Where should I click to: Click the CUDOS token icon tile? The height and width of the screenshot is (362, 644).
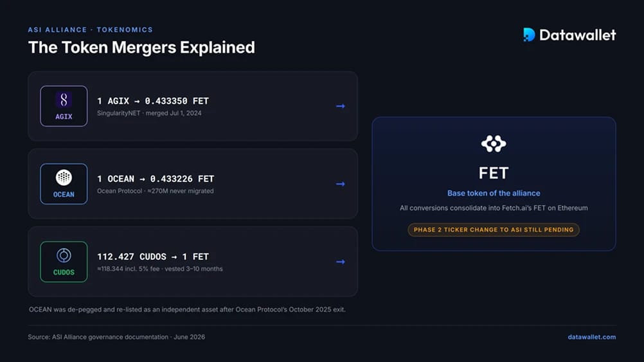coord(64,262)
